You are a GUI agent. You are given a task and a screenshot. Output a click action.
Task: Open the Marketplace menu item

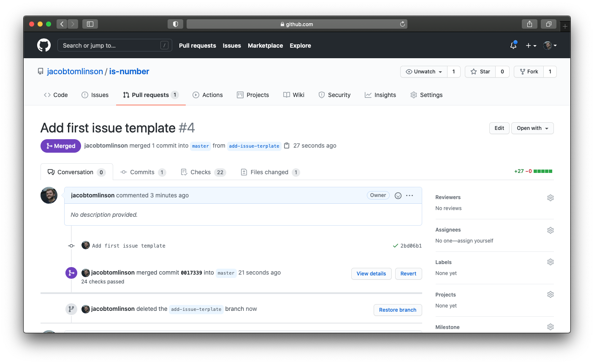tap(265, 45)
